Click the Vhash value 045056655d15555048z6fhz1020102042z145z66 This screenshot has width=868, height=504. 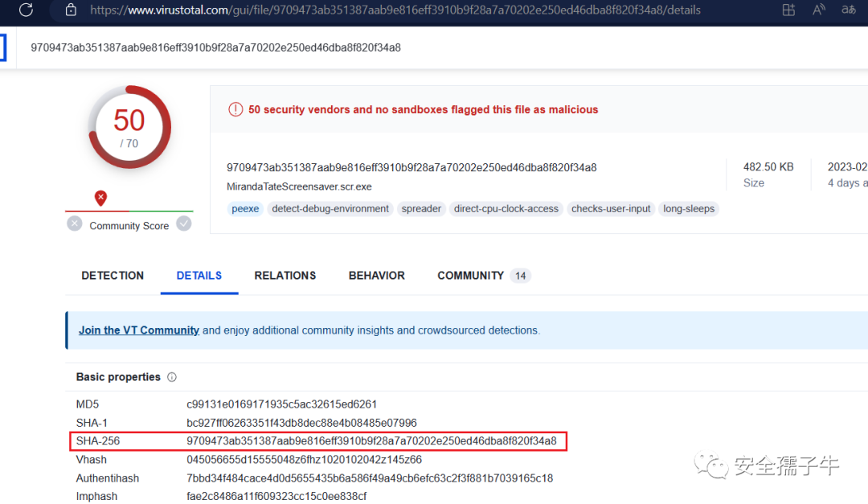click(304, 460)
